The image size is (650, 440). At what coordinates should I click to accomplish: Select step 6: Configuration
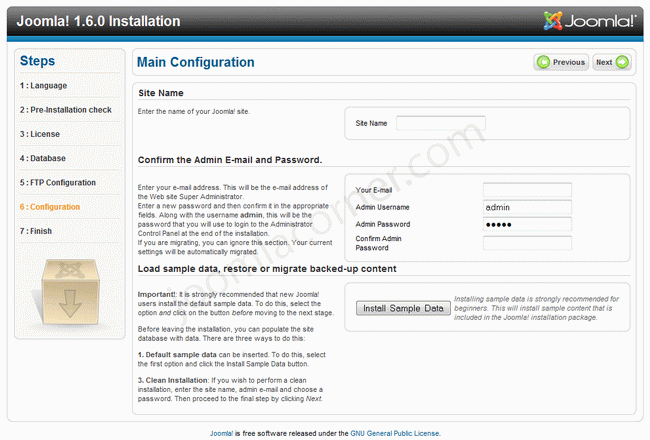50,207
